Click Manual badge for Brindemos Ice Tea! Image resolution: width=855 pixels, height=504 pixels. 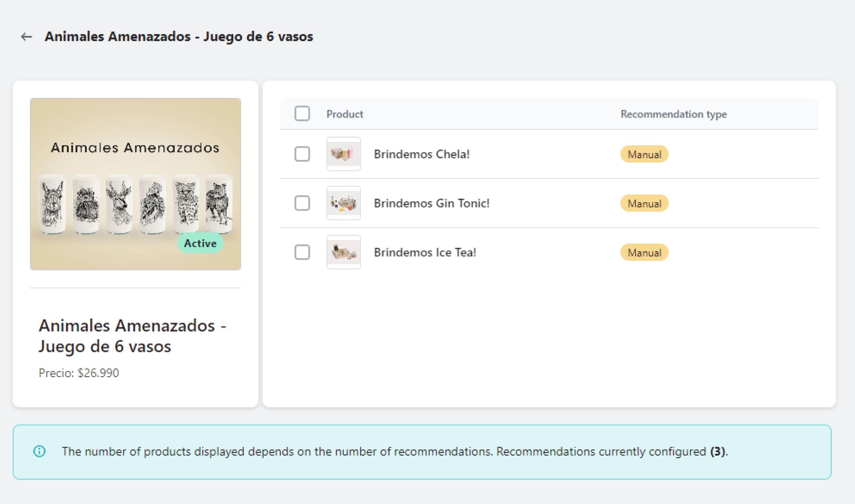(x=644, y=253)
